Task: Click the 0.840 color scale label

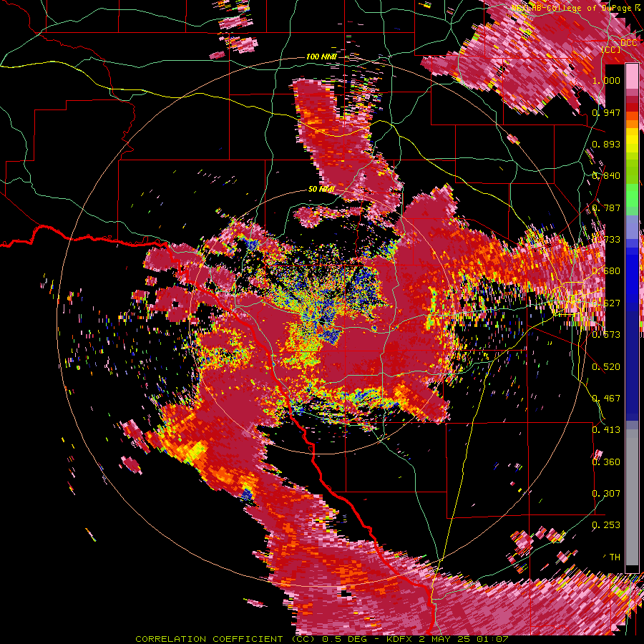Action: (x=606, y=176)
